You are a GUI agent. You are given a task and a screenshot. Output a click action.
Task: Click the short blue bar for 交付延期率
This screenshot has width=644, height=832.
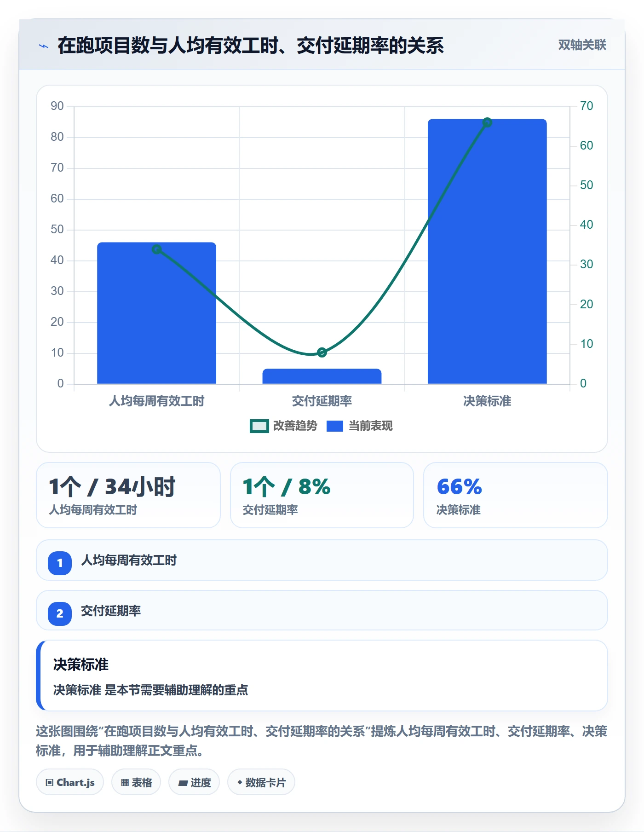coord(322,376)
